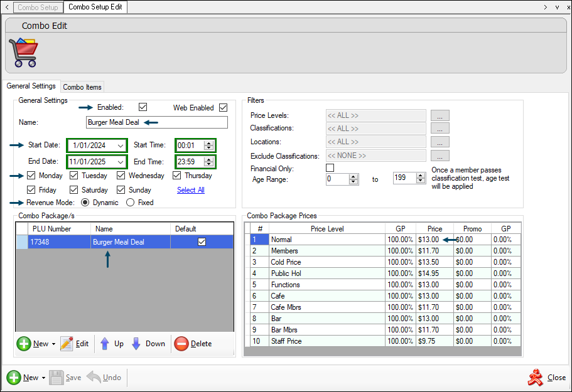The height and width of the screenshot is (392, 572).
Task: Open the bottom New button's dropdown arrow
Action: tap(43, 378)
